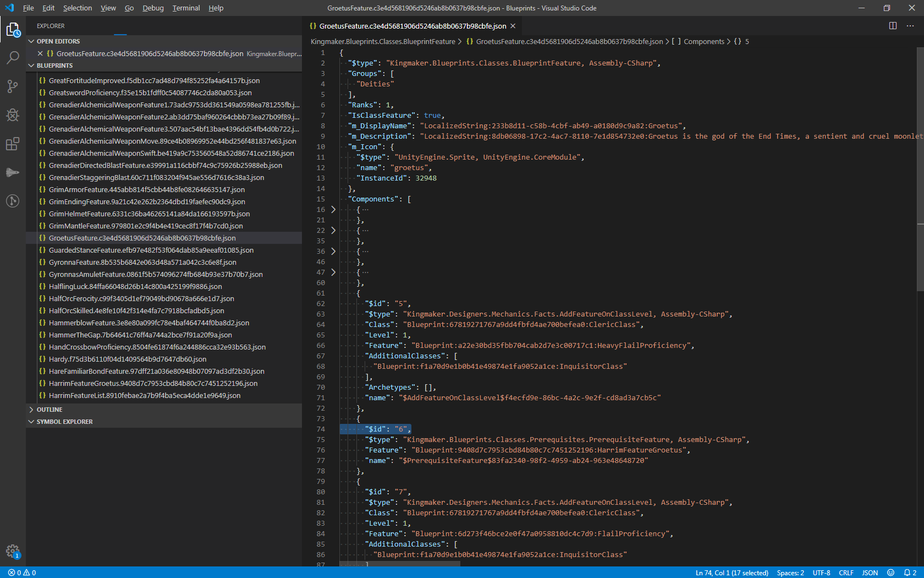Unfold the collapsed block at line 47
This screenshot has height=578, width=924.
(x=333, y=272)
